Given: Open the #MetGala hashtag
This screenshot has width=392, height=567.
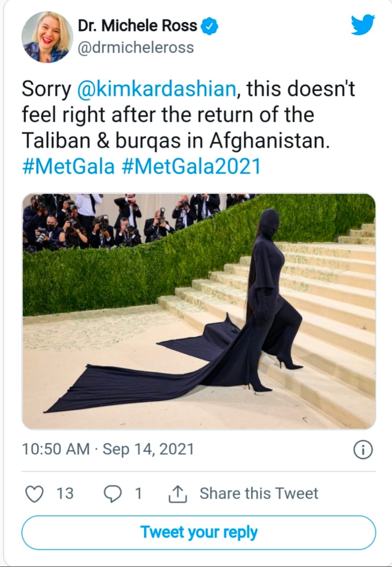Looking at the screenshot, I should pos(68,167).
